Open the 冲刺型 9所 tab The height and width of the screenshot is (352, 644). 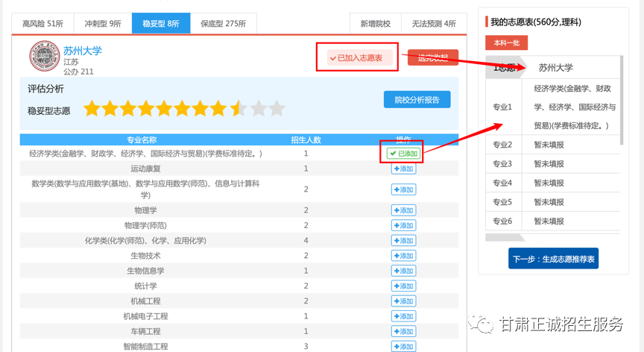click(x=104, y=24)
